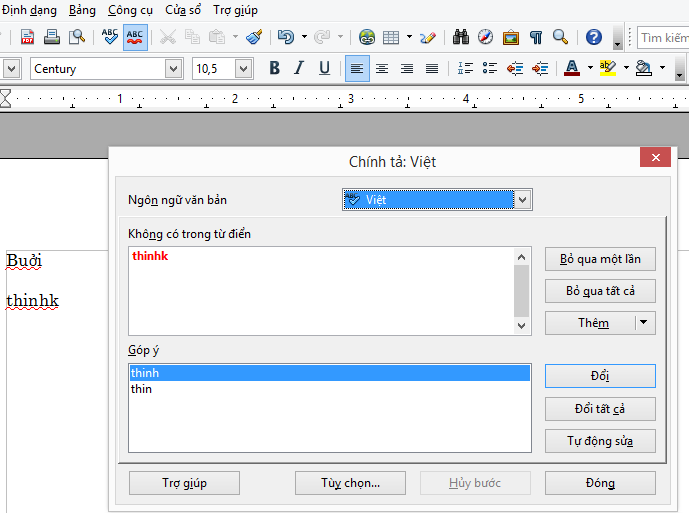Open the Highlighting color dropdown

[x=626, y=68]
